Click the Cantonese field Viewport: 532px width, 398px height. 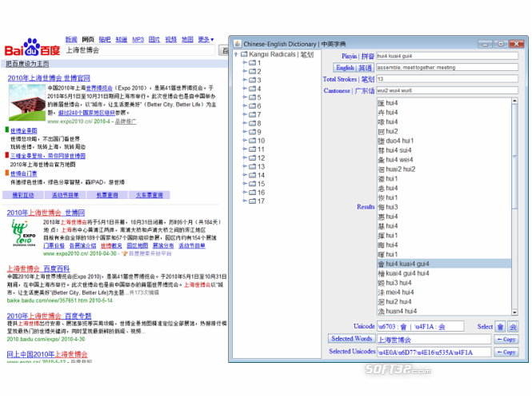pos(447,90)
